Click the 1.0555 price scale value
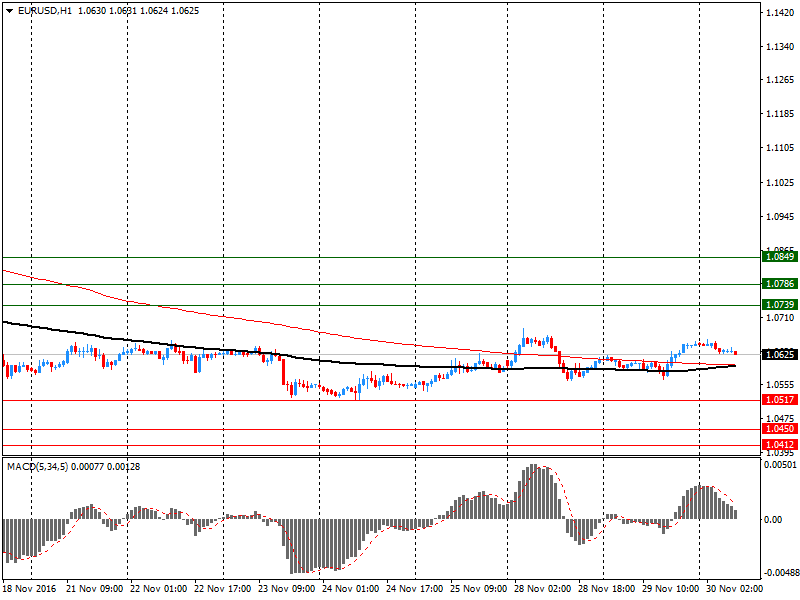This screenshot has height=600, width=800. [x=781, y=385]
